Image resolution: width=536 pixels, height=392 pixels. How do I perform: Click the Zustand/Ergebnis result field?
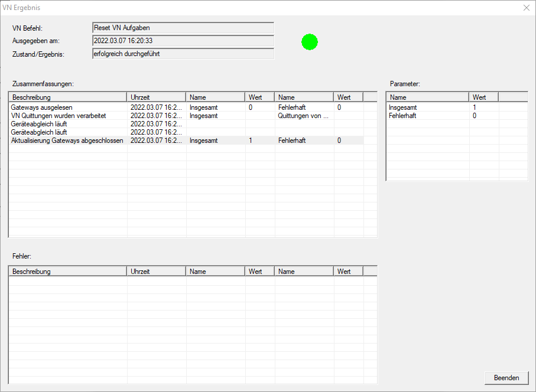point(183,54)
